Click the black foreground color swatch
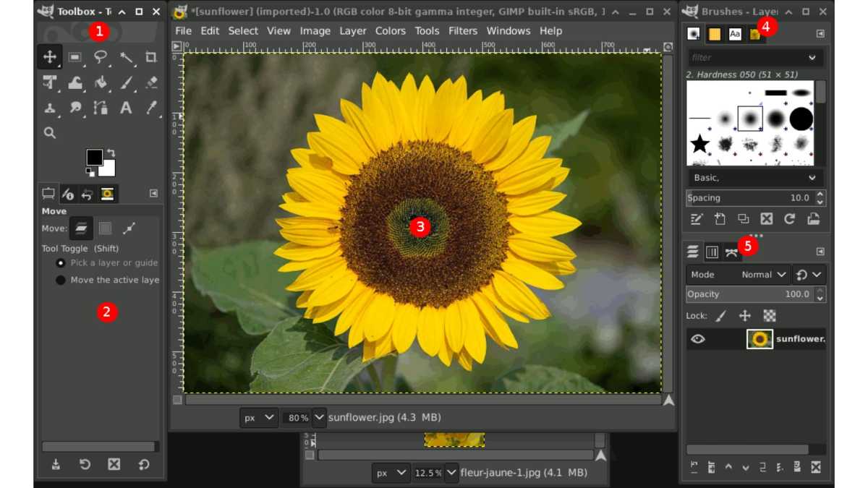 coord(94,157)
